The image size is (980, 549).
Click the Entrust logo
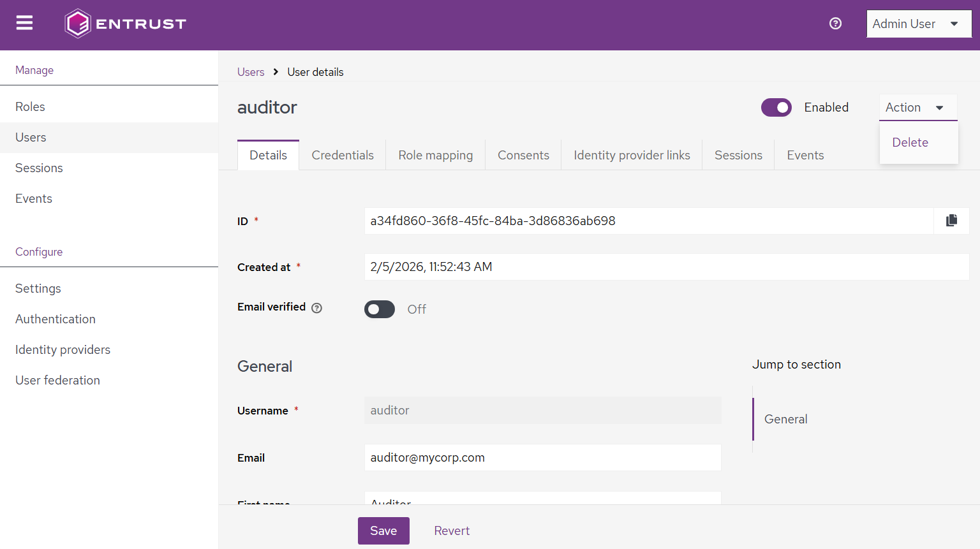click(x=125, y=24)
